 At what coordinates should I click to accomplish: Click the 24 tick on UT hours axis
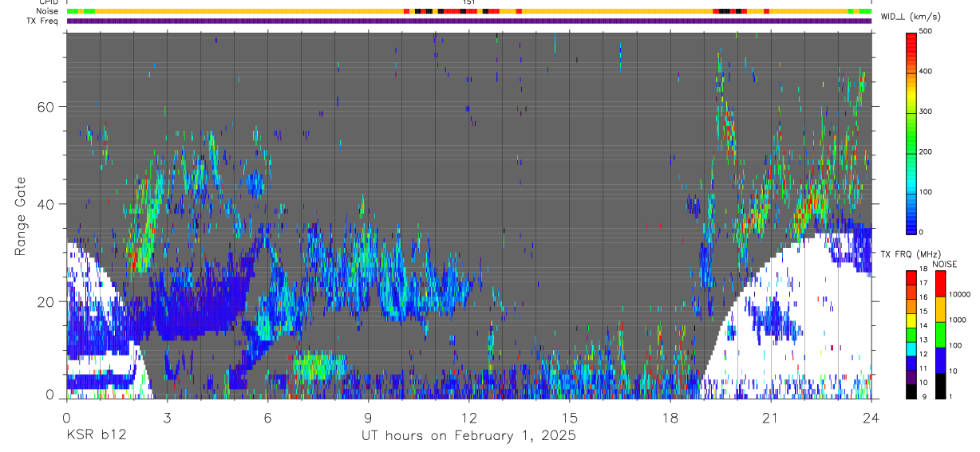[871, 417]
